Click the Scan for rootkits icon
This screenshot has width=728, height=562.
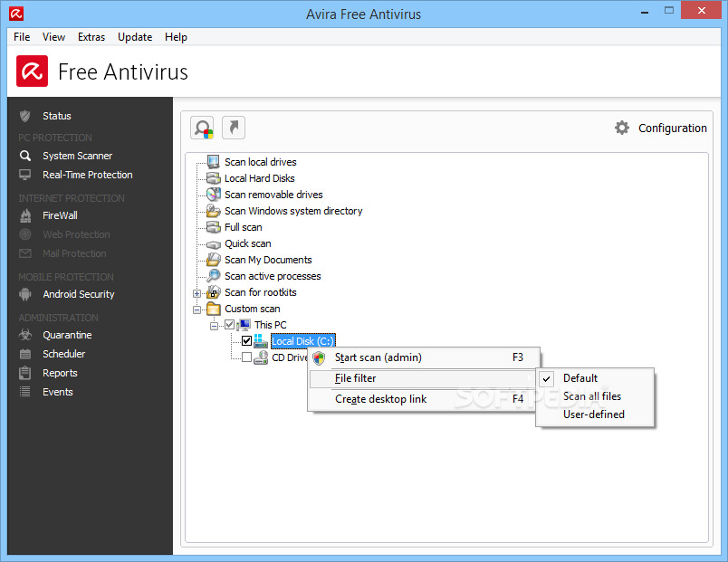point(213,292)
